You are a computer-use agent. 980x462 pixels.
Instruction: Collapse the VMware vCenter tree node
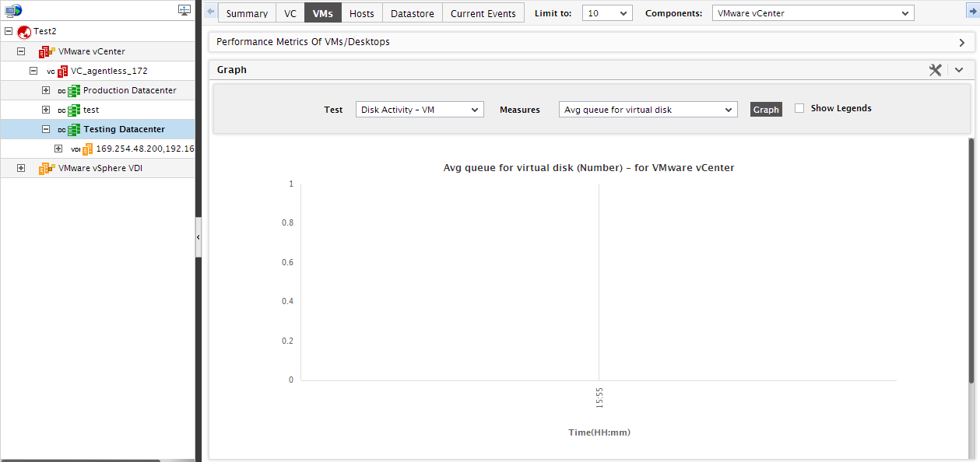(21, 51)
